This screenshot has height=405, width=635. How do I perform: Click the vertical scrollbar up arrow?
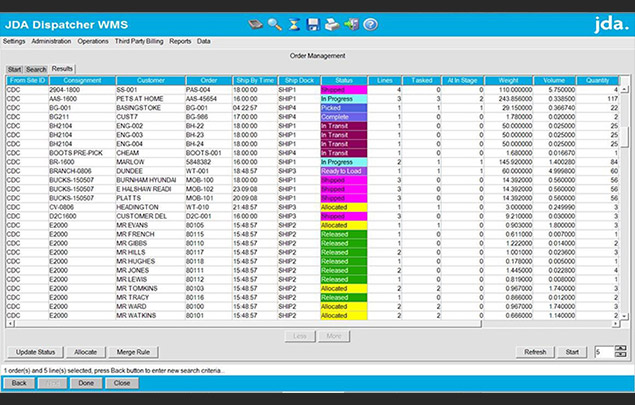tap(624, 90)
